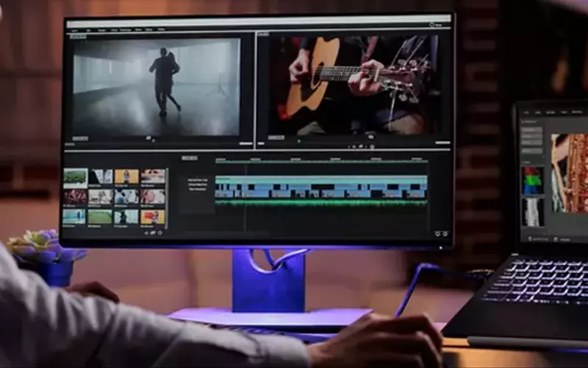Click the second bottom icon on the laptop app

(556, 239)
